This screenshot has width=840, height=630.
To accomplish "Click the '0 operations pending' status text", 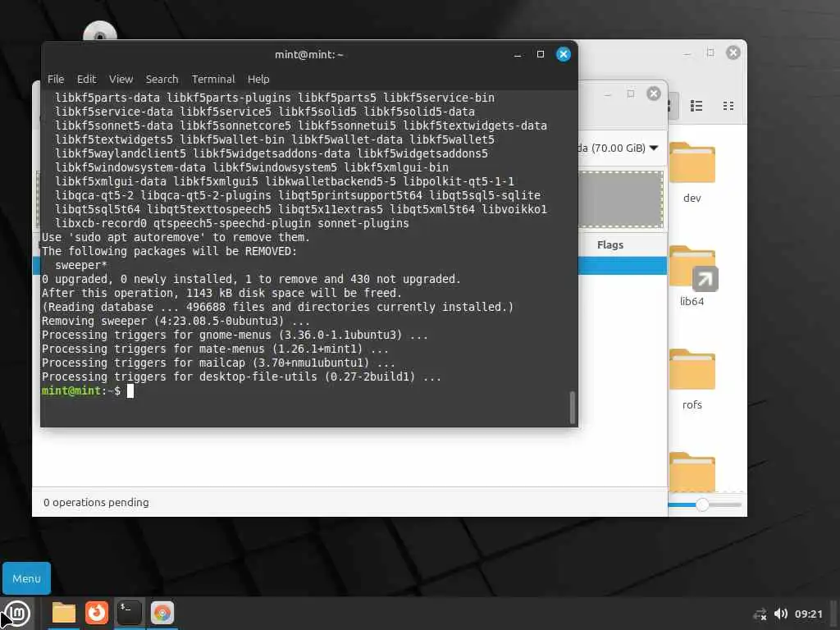I will coord(96,503).
